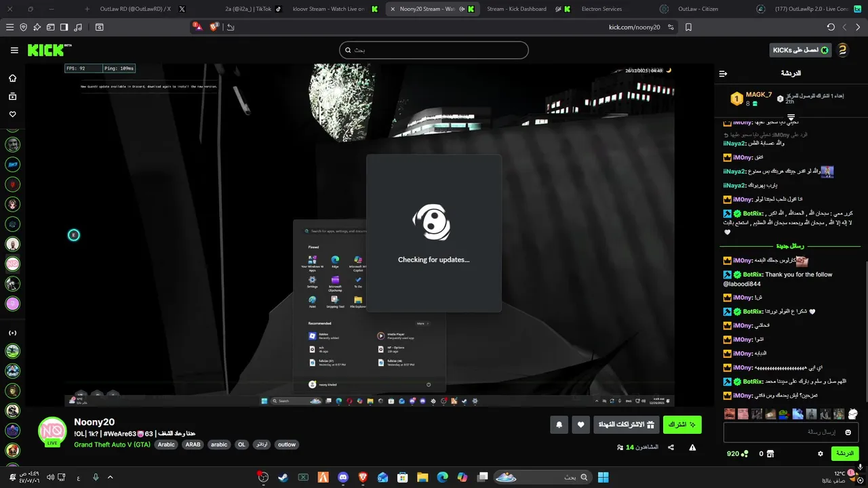
Task: Follow streamer with heart button
Action: (580, 425)
